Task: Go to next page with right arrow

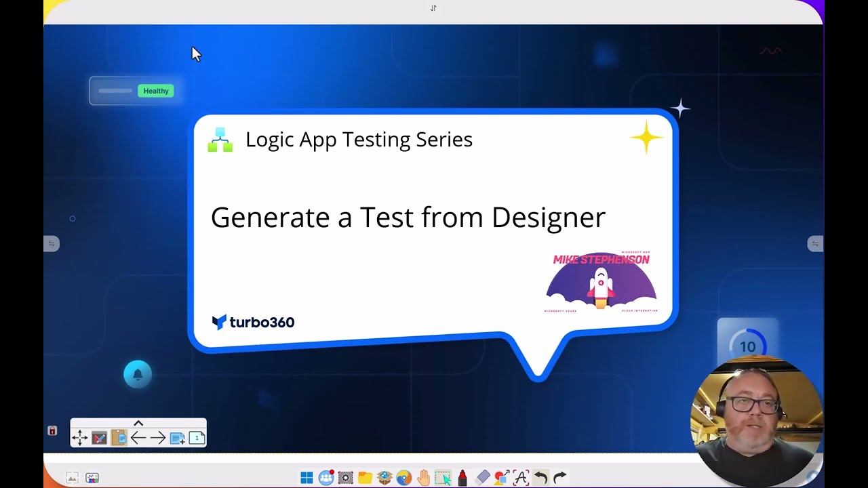Action: (158, 438)
